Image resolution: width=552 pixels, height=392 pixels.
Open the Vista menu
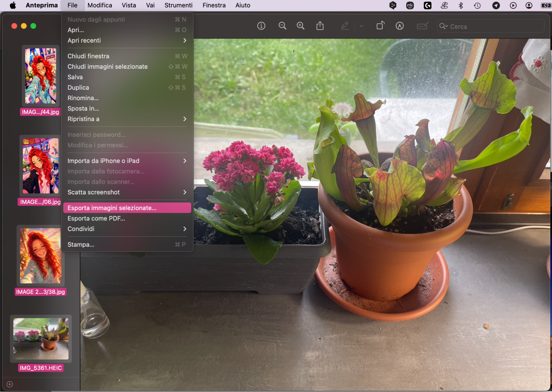click(129, 5)
